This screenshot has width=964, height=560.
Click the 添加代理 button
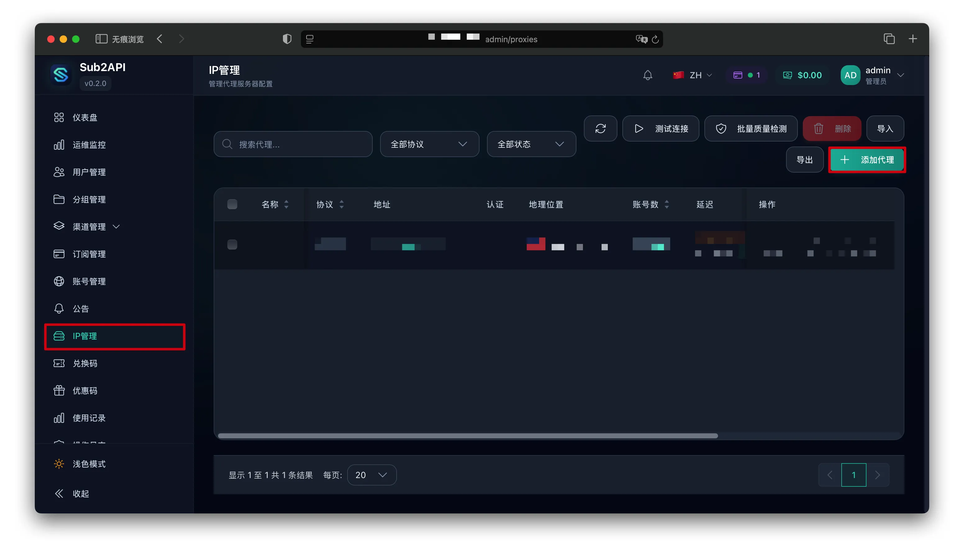(x=867, y=160)
